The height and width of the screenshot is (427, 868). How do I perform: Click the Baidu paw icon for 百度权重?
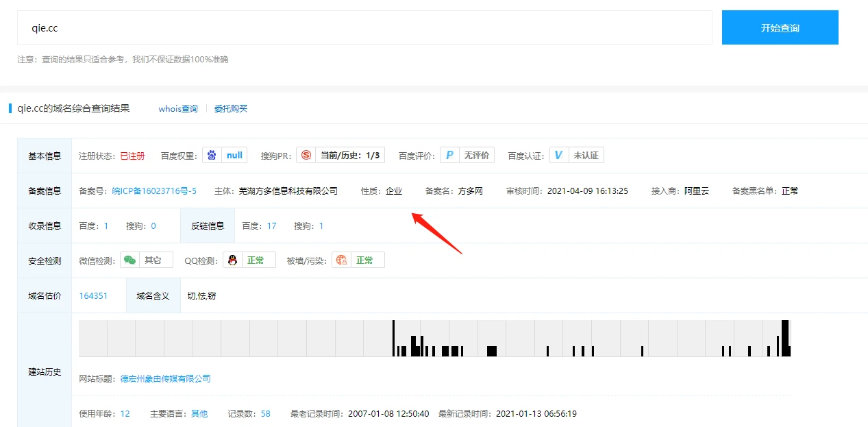(x=212, y=156)
